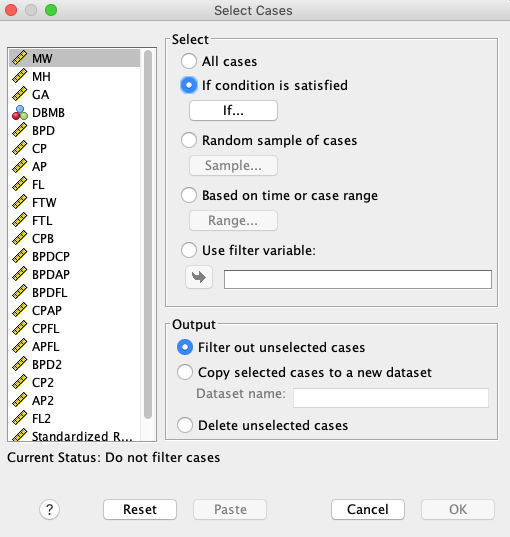Click the ruler icon beside CPAP
This screenshot has width=510, height=537.
20,310
